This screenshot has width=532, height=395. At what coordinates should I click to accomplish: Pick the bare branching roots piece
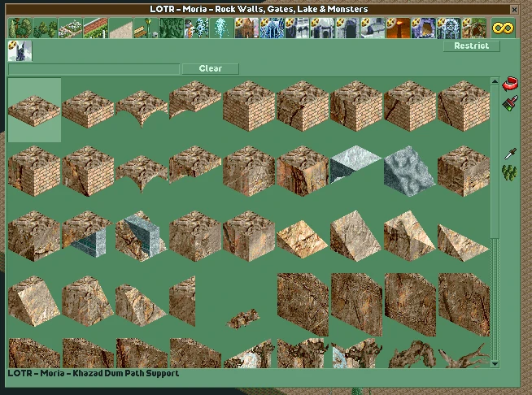click(464, 356)
